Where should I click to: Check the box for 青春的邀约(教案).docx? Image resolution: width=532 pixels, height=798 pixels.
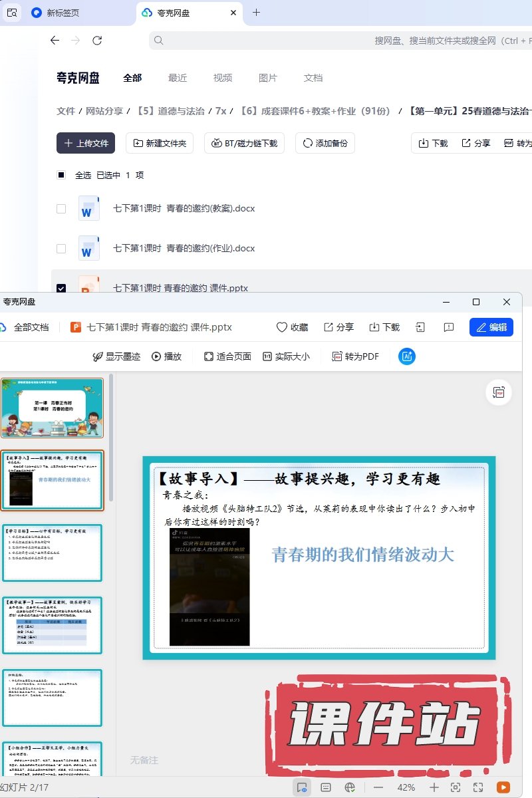[x=61, y=209]
